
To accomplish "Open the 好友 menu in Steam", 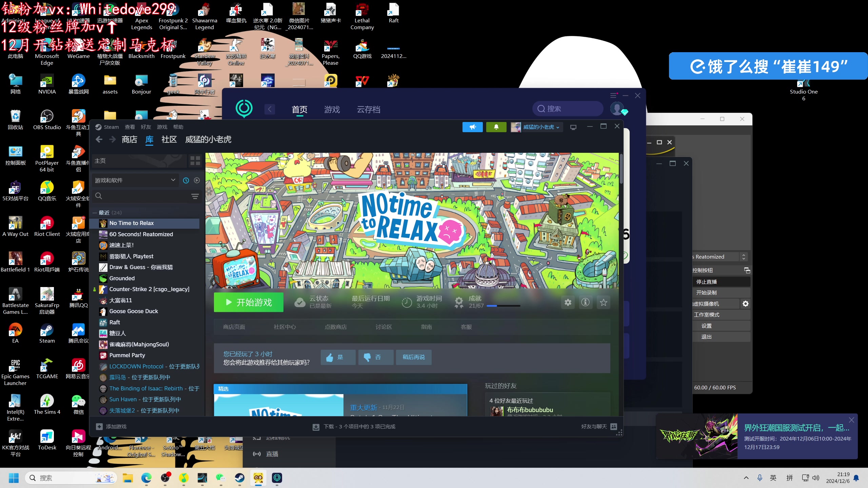I will pos(146,127).
